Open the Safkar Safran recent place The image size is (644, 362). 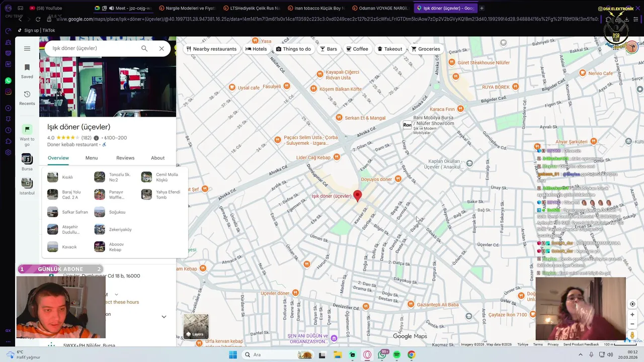[68, 212]
